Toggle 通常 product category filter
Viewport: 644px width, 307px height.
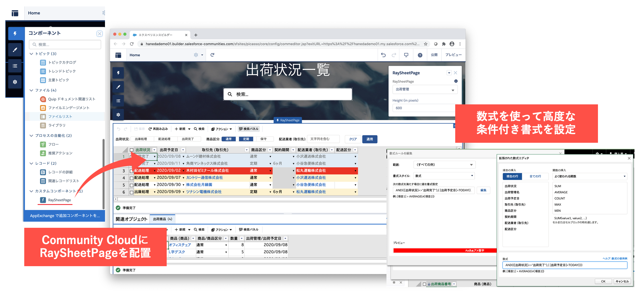pos(229,139)
